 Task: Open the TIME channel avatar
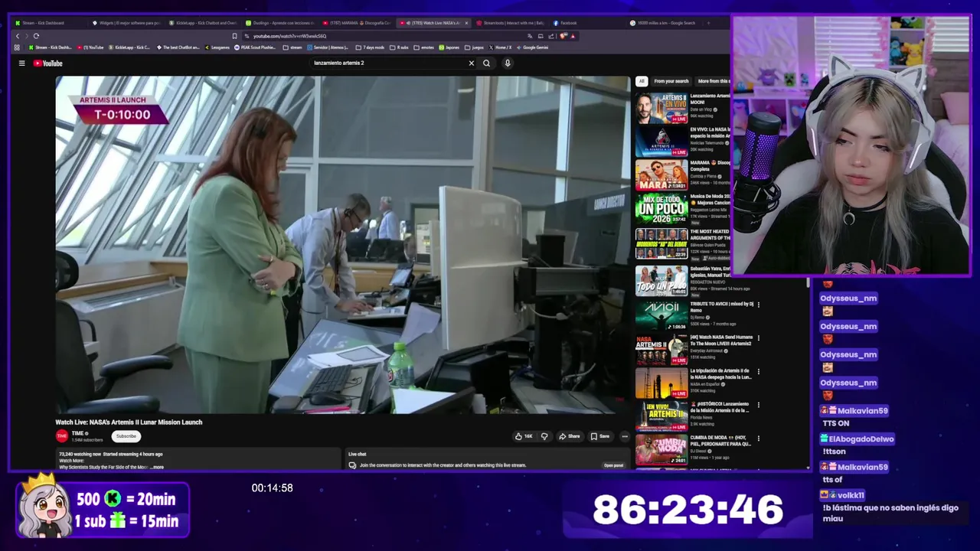[x=62, y=436]
